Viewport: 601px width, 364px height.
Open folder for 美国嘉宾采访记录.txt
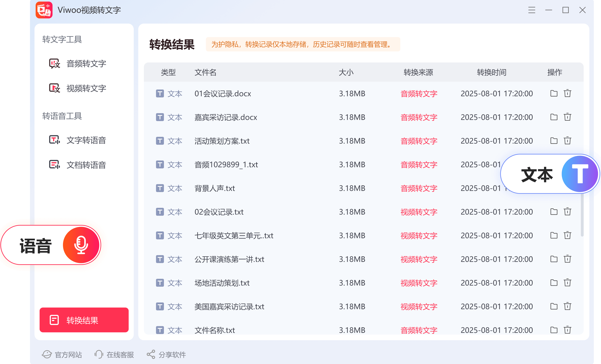(554, 306)
